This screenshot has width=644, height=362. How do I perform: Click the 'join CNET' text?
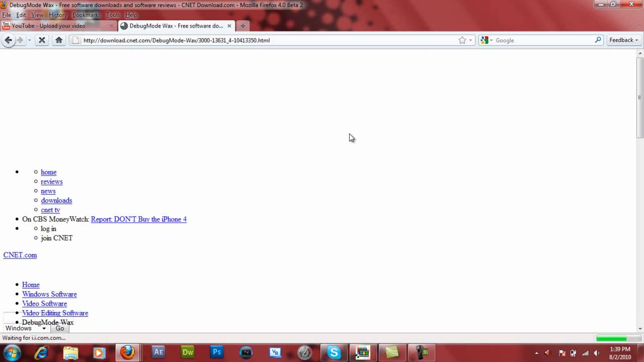click(56, 238)
